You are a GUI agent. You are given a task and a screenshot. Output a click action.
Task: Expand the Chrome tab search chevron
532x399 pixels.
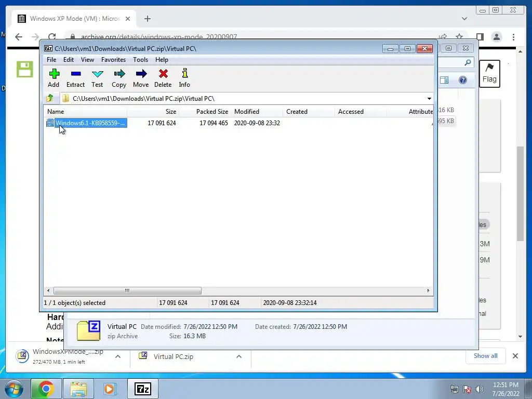coord(464,19)
